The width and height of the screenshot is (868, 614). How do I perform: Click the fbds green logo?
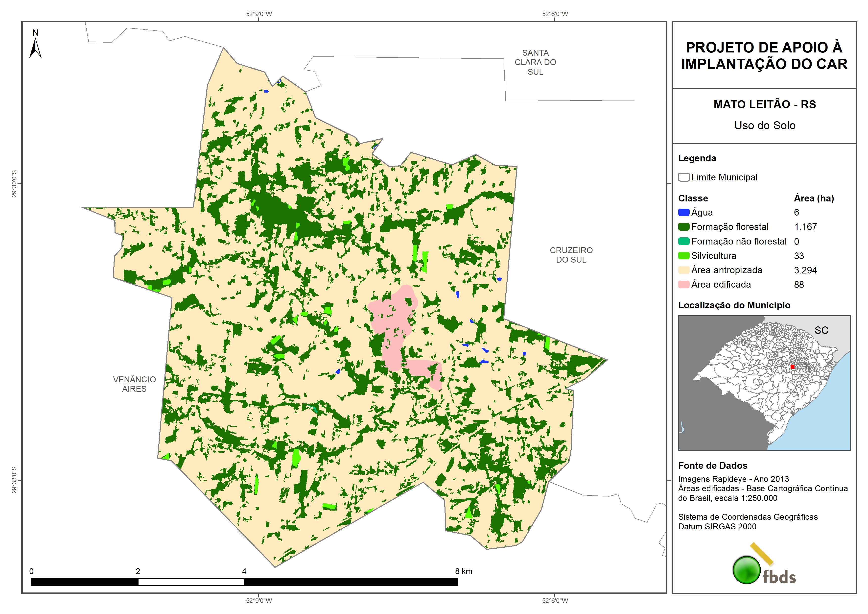[x=747, y=570]
